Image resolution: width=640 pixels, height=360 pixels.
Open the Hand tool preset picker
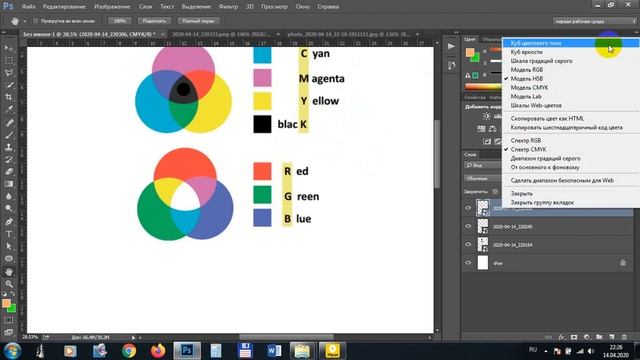pyautogui.click(x=24, y=21)
